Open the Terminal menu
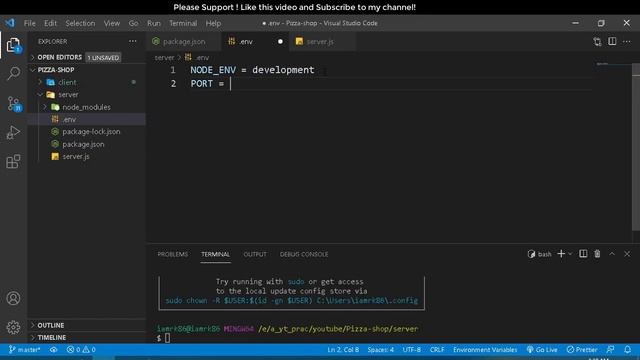This screenshot has width=640, height=360. 183,23
